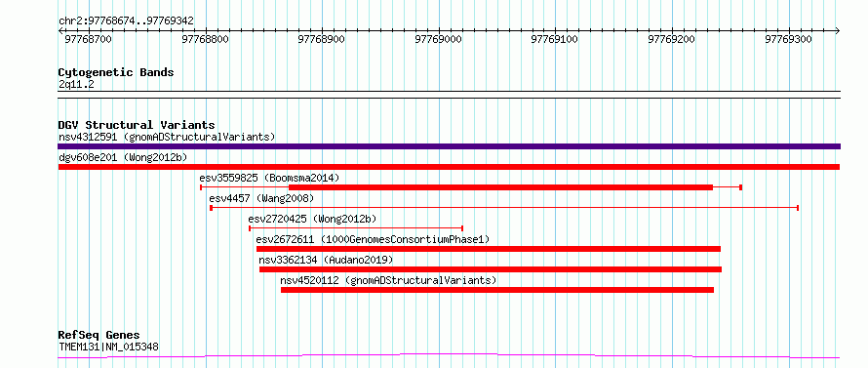Select the dgv608e201 red variant bar
Image resolution: width=868 pixels, height=368 pixels.
pos(449,167)
